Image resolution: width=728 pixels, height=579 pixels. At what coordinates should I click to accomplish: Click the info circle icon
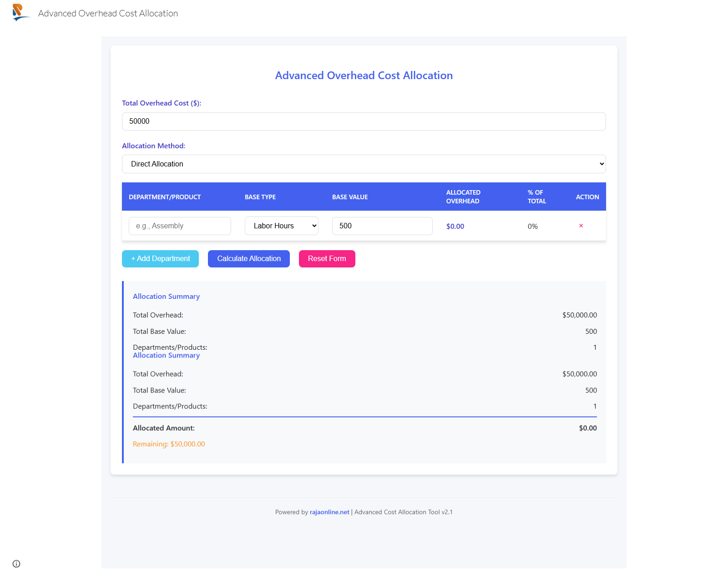tap(16, 564)
